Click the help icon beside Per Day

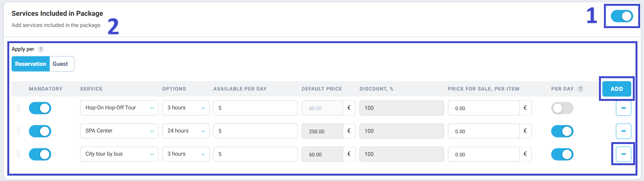click(580, 89)
